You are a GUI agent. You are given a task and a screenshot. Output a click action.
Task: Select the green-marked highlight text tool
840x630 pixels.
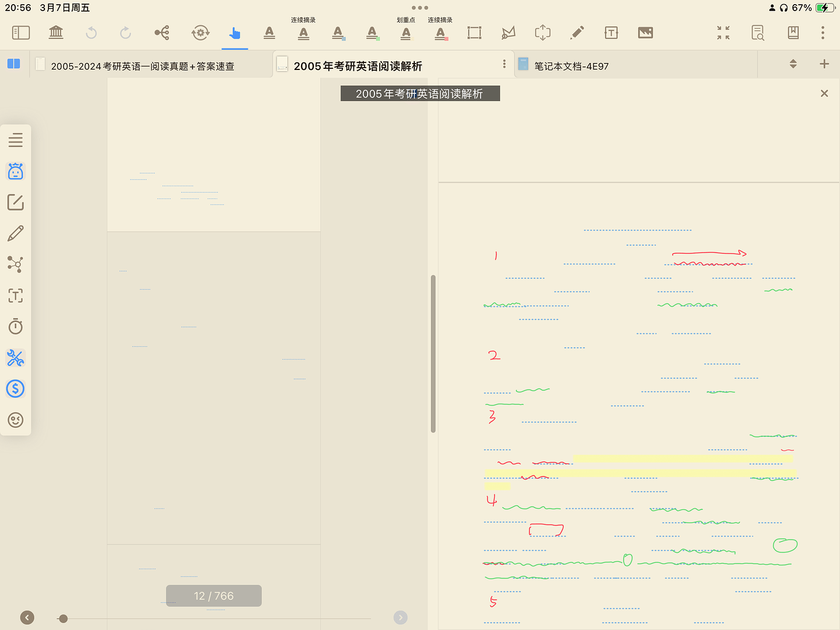coord(372,33)
